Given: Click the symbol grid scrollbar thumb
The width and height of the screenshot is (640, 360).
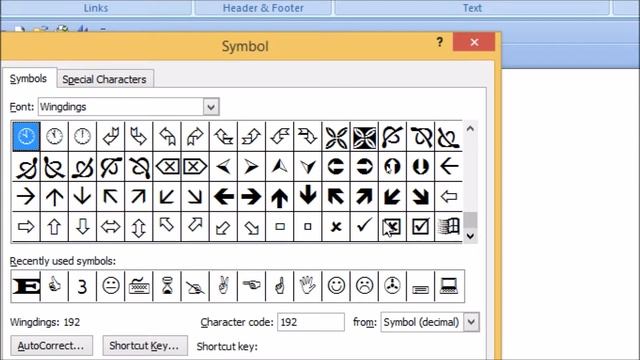Looking at the screenshot, I should 470,220.
